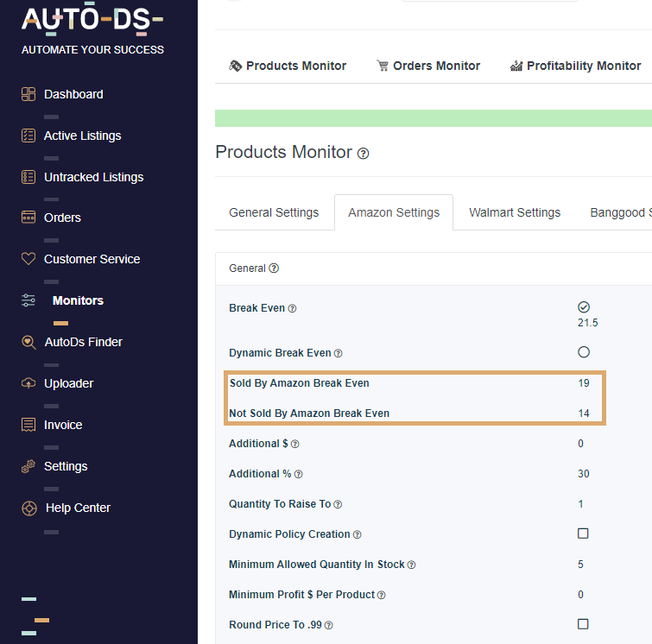Select the Break Even radio option
Image resolution: width=652 pixels, height=644 pixels.
pos(584,307)
